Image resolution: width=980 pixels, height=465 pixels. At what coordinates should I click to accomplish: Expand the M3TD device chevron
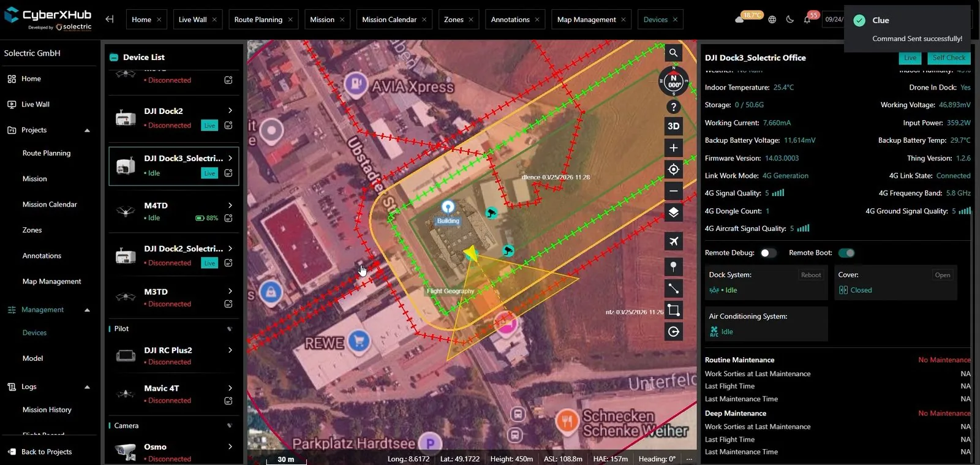point(230,291)
